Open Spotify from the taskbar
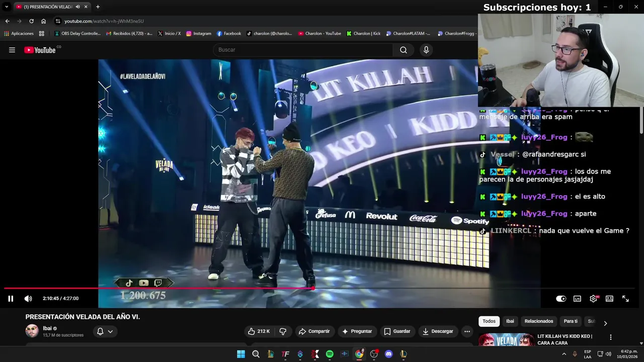This screenshot has height=362, width=644. click(x=330, y=354)
